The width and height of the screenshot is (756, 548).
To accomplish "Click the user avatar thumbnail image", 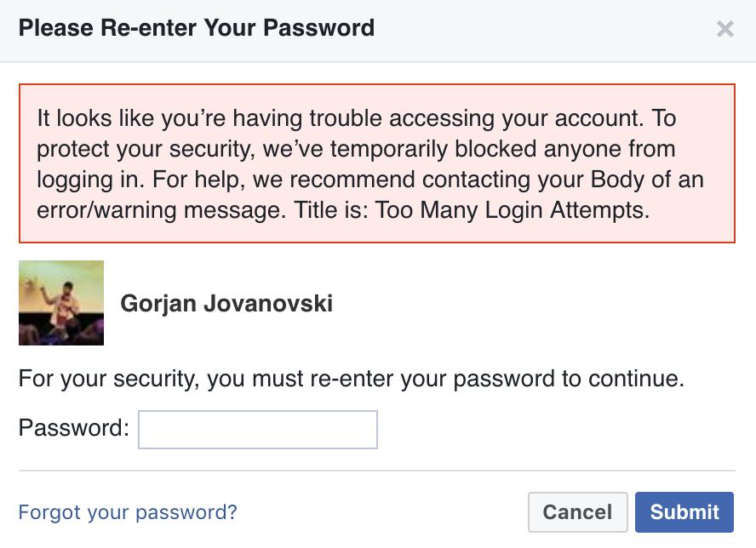I will point(61,303).
